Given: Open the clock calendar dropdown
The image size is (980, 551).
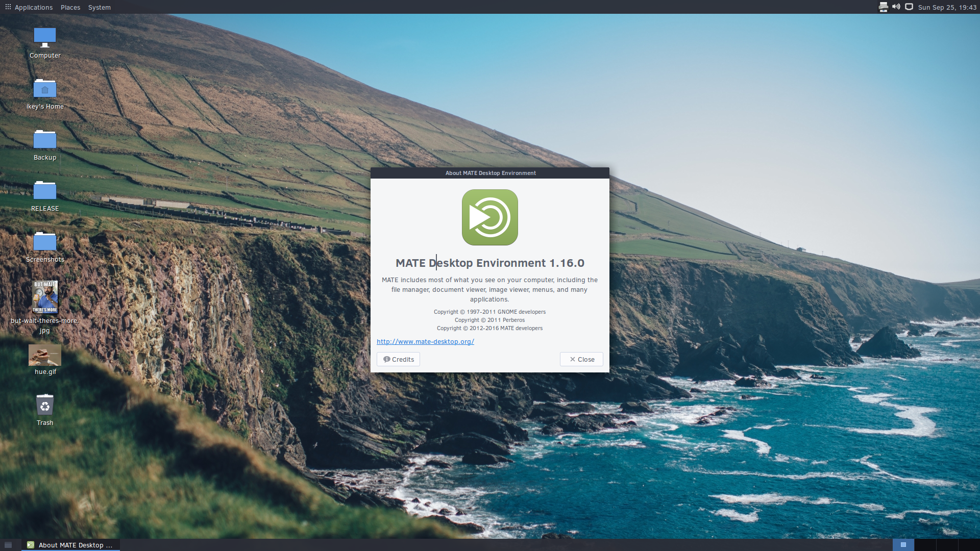Looking at the screenshot, I should click(947, 7).
